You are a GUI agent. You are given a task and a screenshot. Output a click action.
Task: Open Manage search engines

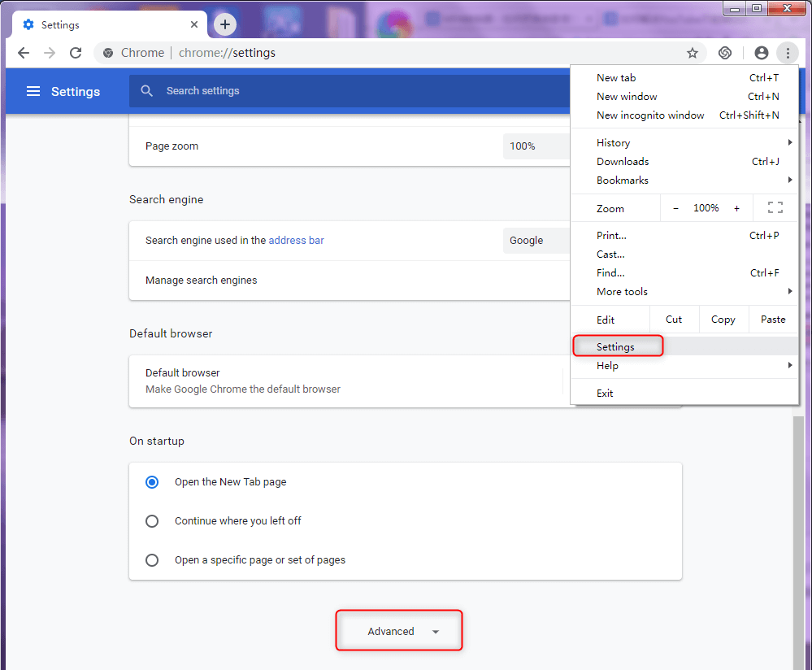(350, 281)
